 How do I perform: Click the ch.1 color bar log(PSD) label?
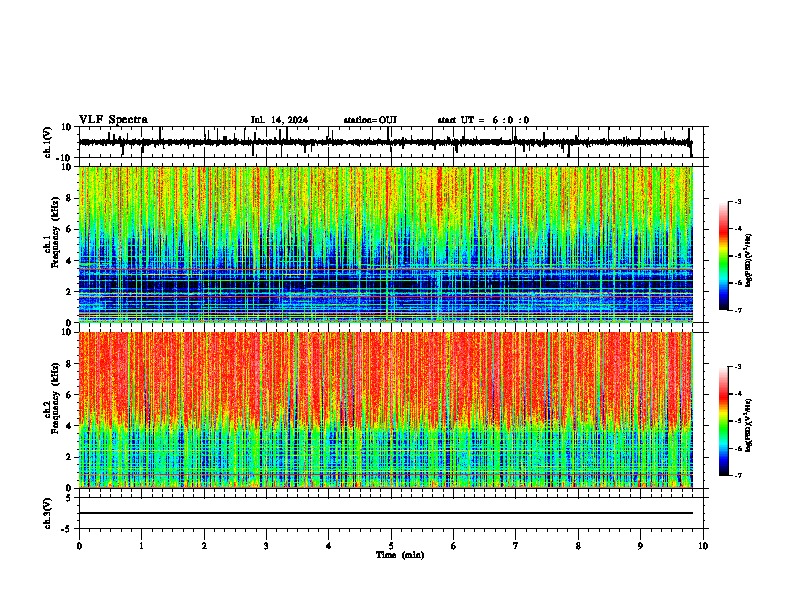click(748, 261)
